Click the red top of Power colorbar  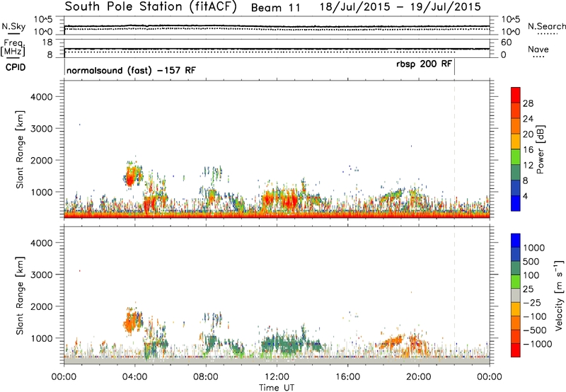516,94
